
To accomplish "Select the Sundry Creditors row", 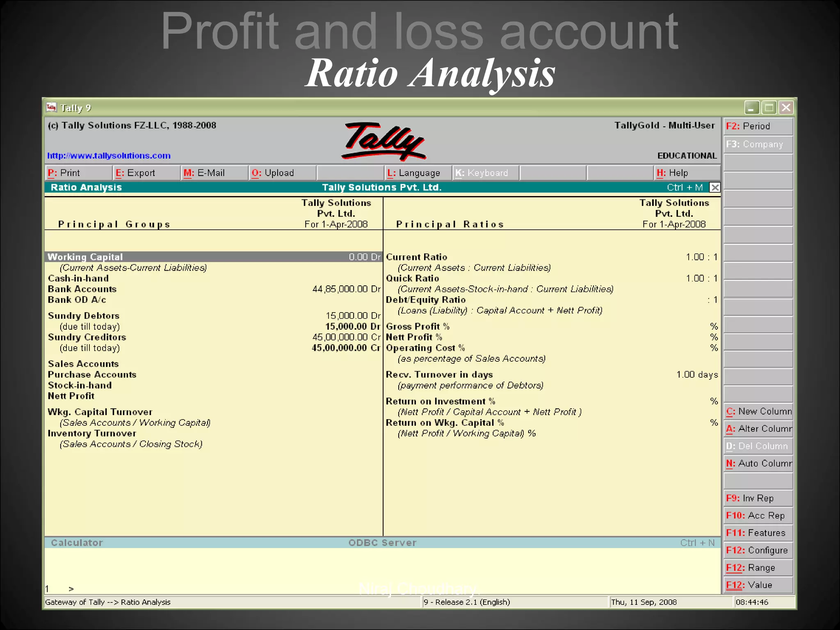I will click(214, 337).
